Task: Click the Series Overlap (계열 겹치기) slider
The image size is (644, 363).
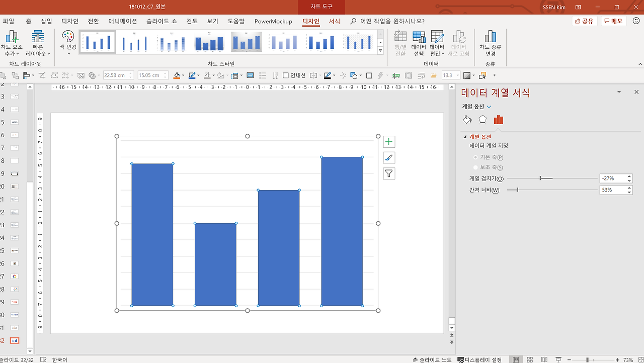Action: (x=552, y=178)
